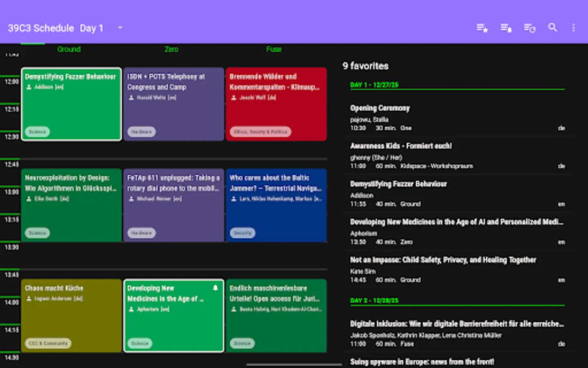Open Chaos macht Küche session card
The height and width of the screenshot is (368, 588).
point(71,316)
